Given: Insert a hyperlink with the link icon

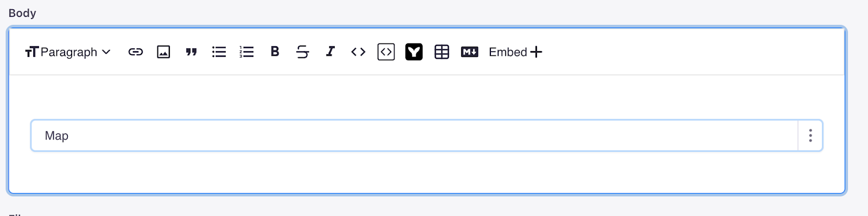Looking at the screenshot, I should [136, 52].
